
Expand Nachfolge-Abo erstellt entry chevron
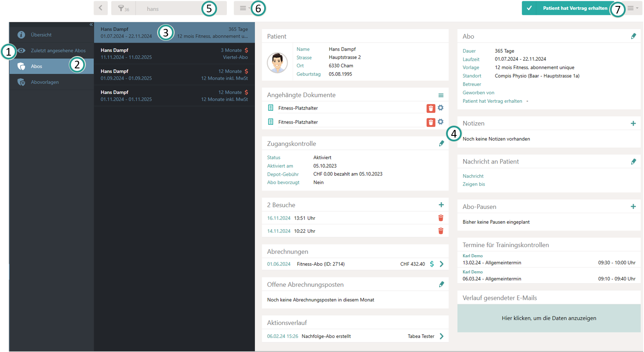(x=441, y=336)
